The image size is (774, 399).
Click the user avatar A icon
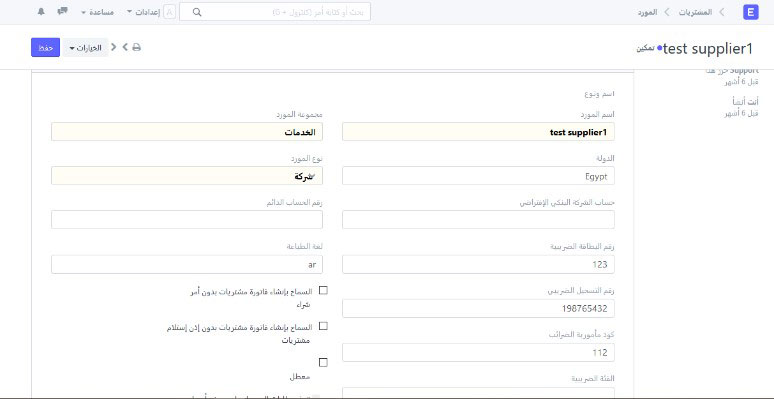click(169, 12)
